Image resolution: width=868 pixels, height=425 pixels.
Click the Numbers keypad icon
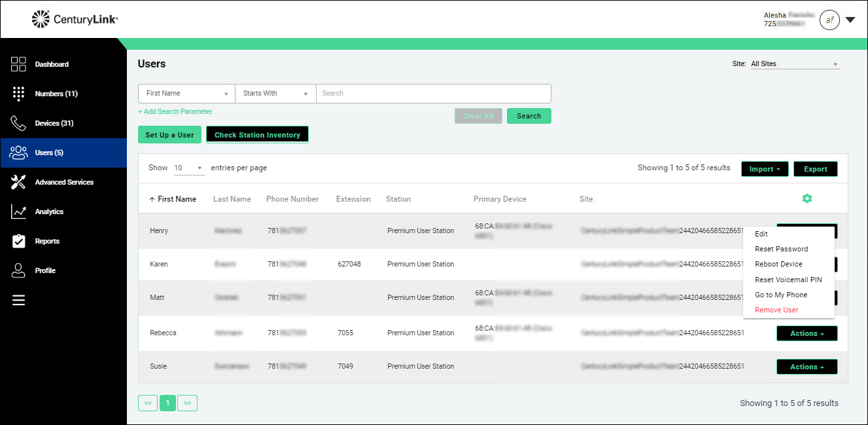coord(18,94)
